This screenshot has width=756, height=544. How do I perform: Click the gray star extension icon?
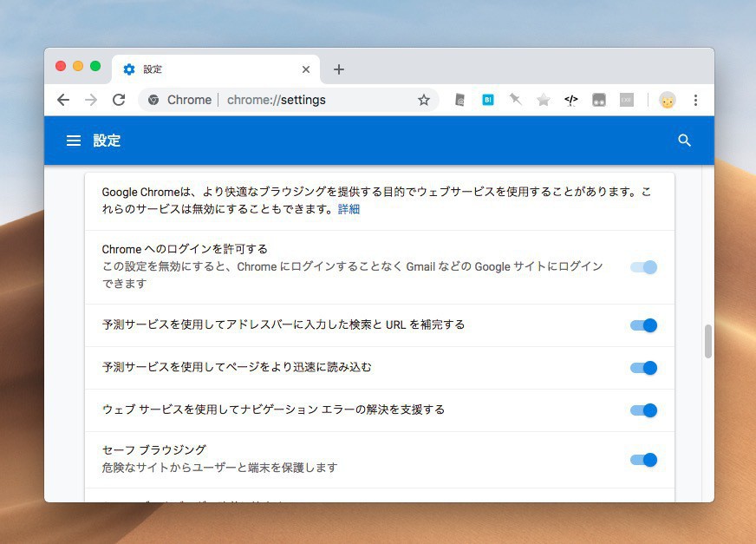point(544,100)
